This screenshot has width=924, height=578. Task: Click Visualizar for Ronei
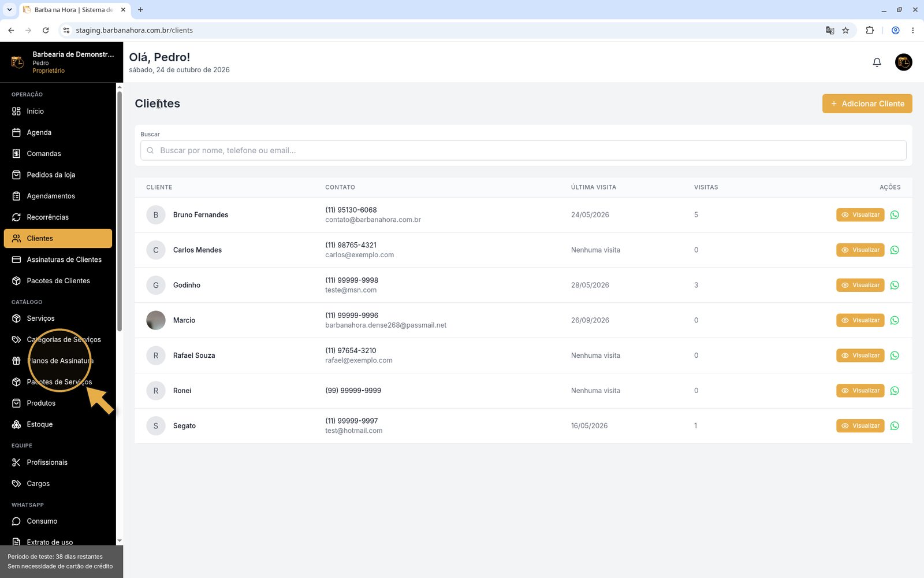click(x=860, y=391)
